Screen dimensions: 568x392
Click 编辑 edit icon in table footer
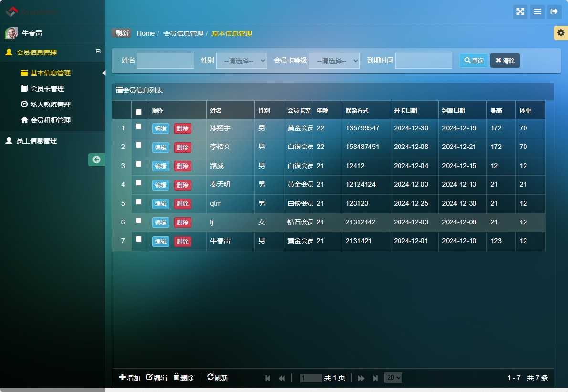coord(149,377)
